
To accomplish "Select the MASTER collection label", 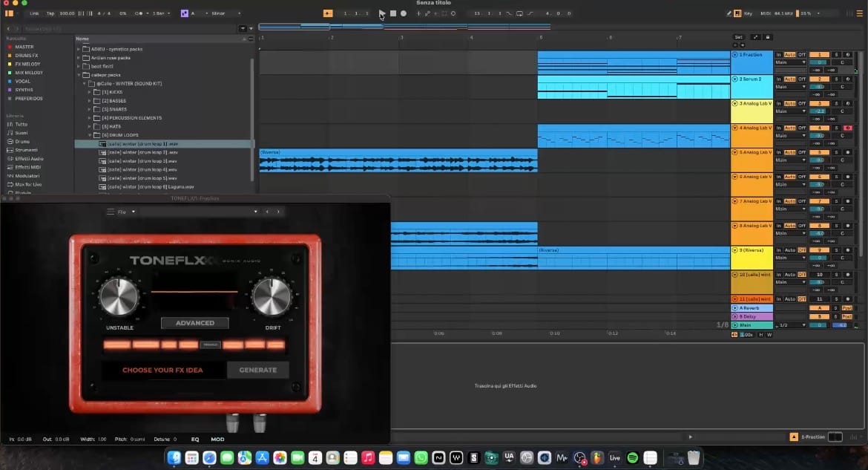I will [24, 47].
